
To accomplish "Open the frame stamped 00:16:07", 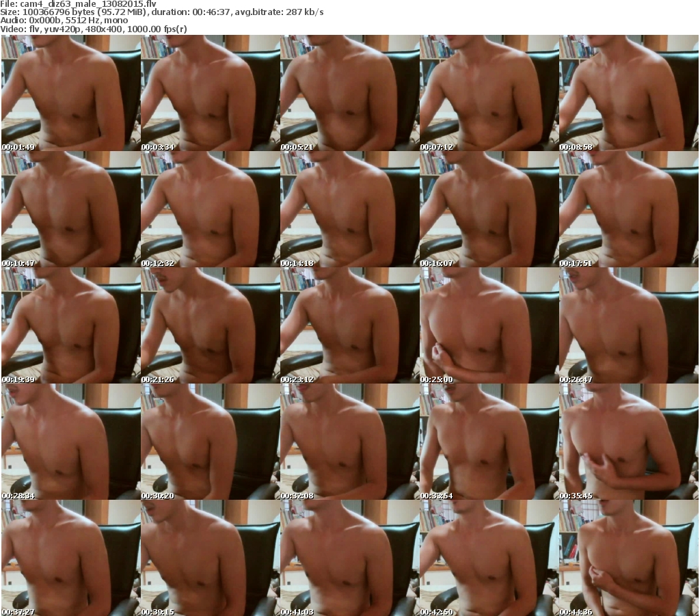I will pyautogui.click(x=489, y=209).
